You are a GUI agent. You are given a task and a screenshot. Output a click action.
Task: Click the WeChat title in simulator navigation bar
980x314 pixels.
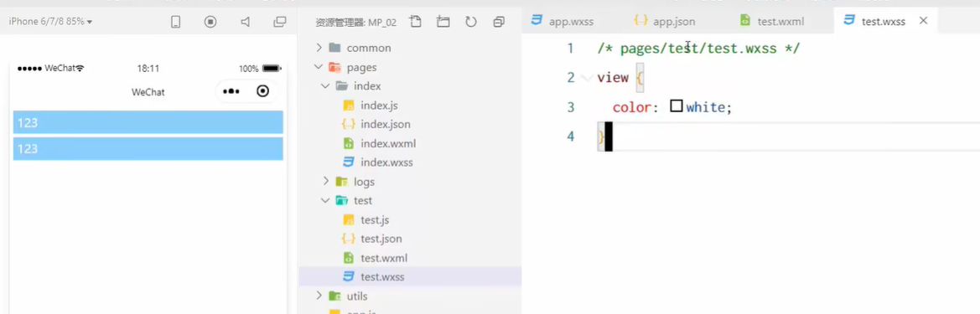148,92
